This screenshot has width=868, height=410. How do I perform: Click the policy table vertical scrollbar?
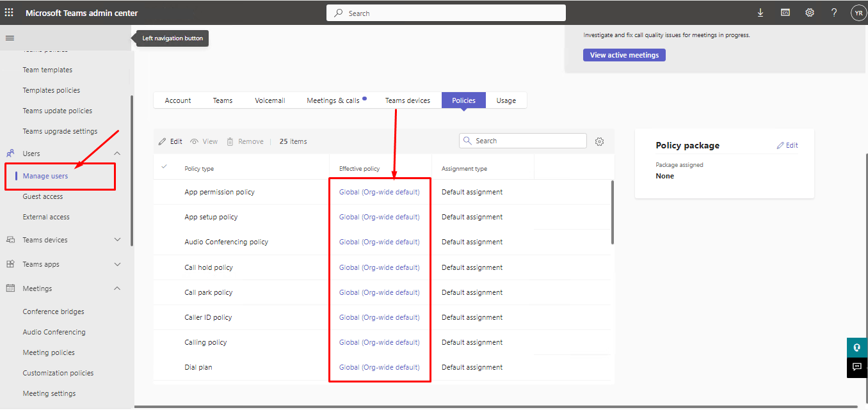[x=613, y=212]
